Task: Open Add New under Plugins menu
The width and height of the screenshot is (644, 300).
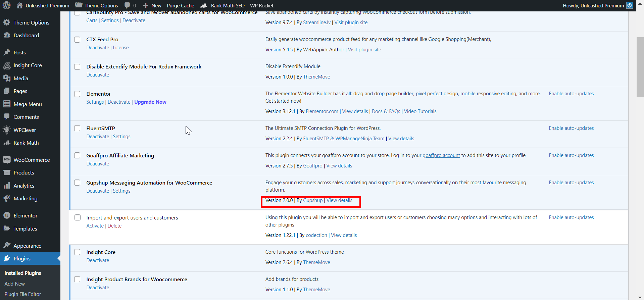Action: point(15,284)
